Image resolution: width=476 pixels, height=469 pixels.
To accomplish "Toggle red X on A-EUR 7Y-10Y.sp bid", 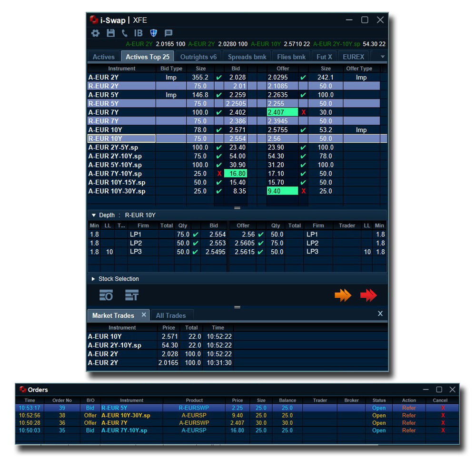I will 219,174.
